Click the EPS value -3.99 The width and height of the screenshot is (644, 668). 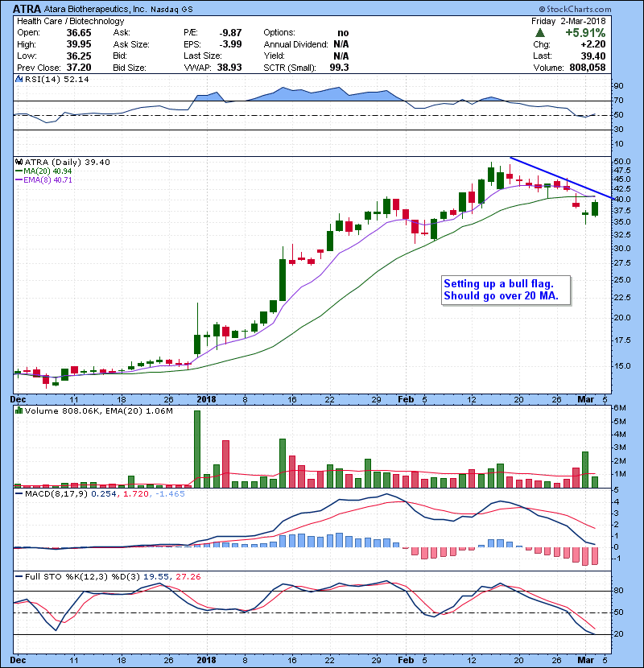point(230,44)
